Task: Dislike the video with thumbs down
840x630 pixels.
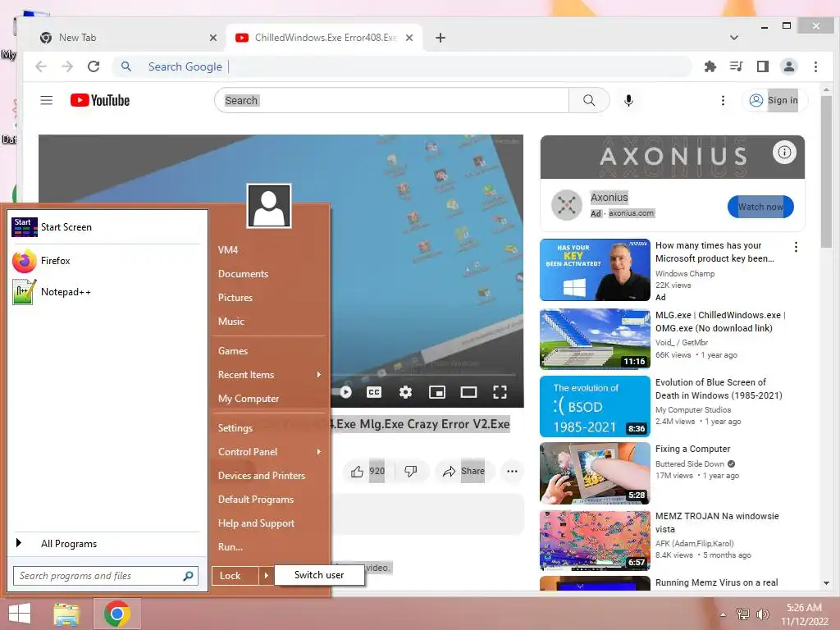Action: pyautogui.click(x=411, y=471)
